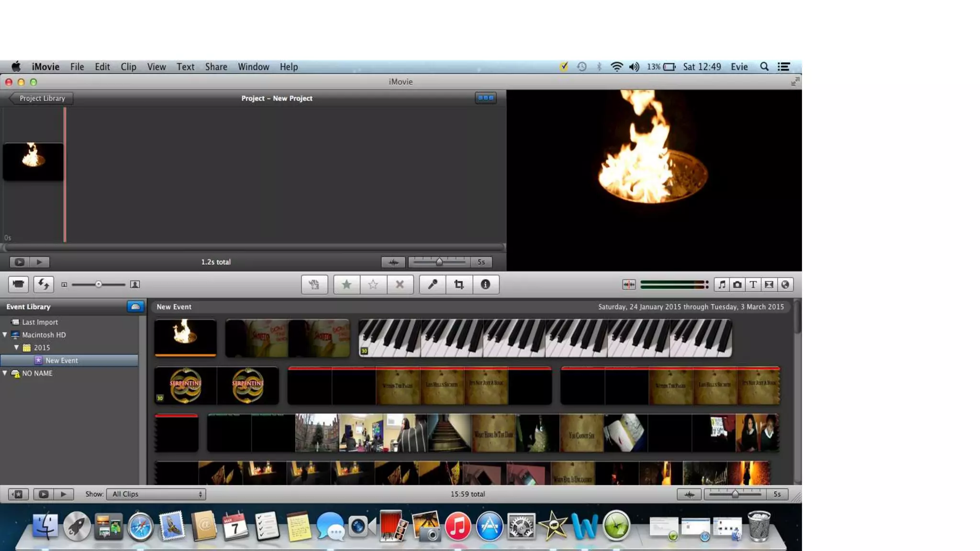
Task: Open the camera import window
Action: 18,285
